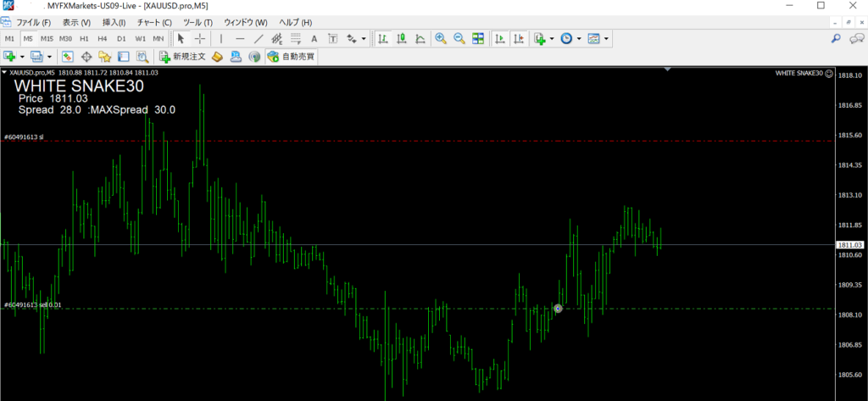Open the 挿入(I) menu

coord(114,23)
